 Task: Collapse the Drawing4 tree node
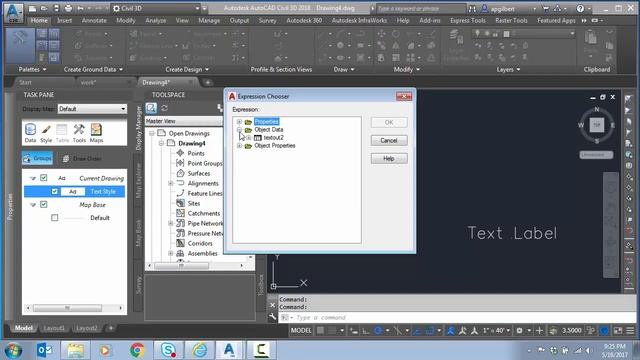[162, 143]
